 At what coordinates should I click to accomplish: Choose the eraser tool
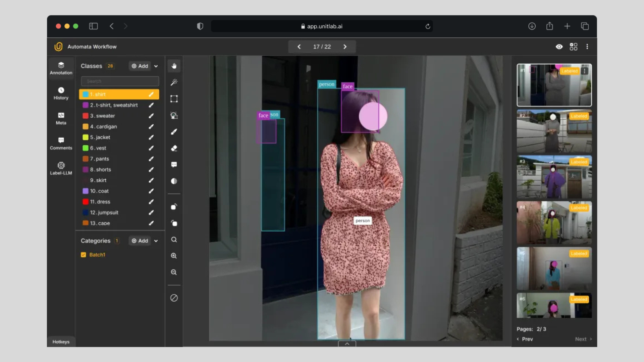(174, 148)
